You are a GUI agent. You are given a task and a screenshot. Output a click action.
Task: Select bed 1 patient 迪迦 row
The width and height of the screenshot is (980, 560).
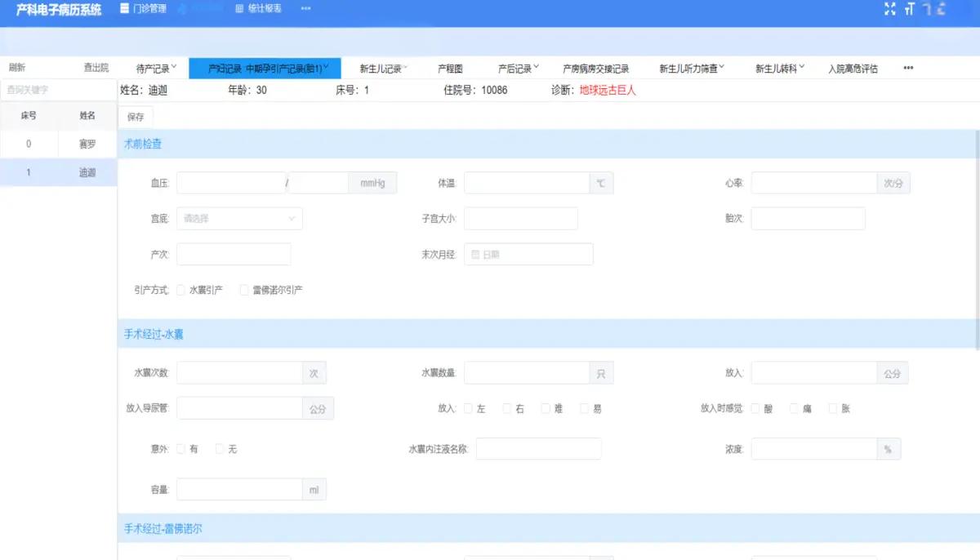pyautogui.click(x=58, y=172)
